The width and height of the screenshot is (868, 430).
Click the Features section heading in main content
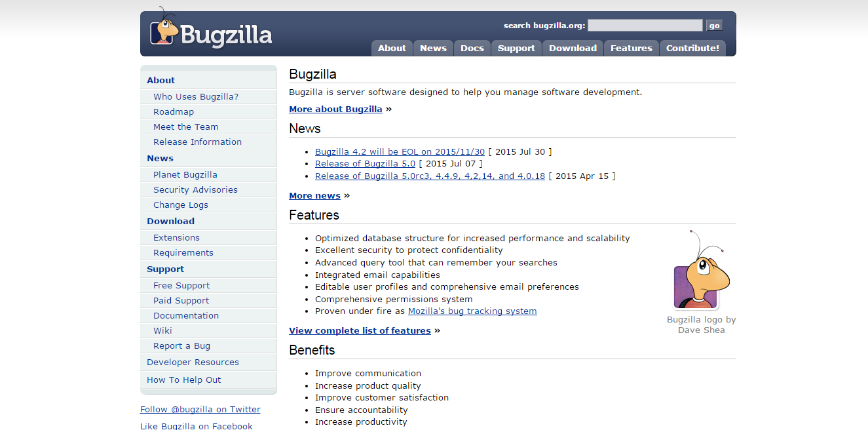click(314, 215)
